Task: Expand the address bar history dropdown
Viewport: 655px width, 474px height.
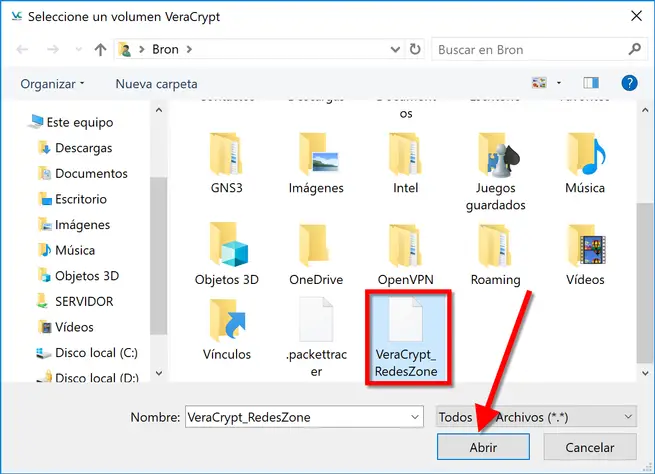Action: 395,49
